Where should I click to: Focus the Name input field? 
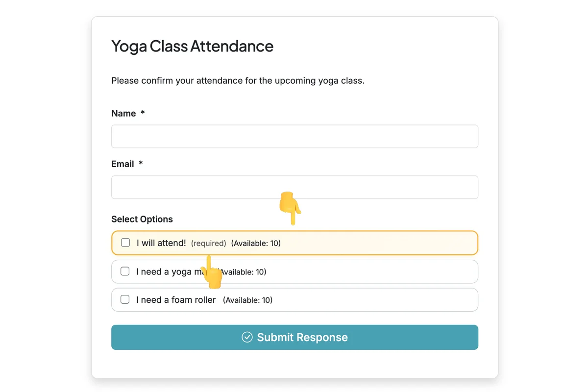(294, 136)
